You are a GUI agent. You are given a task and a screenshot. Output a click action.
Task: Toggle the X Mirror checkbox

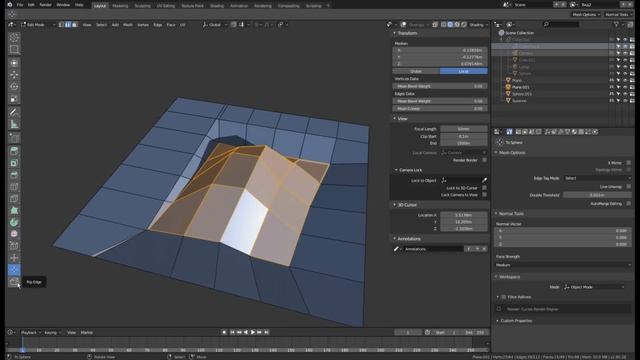click(x=629, y=162)
